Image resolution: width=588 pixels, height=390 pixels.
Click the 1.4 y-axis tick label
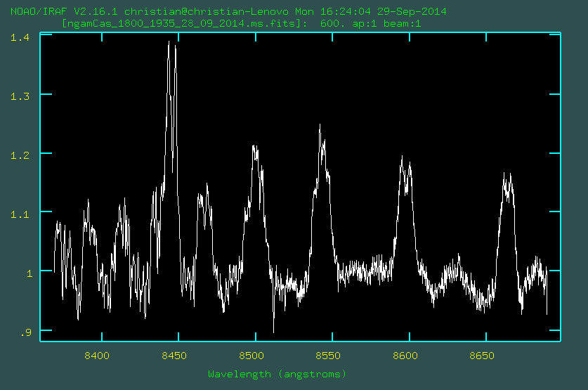20,37
